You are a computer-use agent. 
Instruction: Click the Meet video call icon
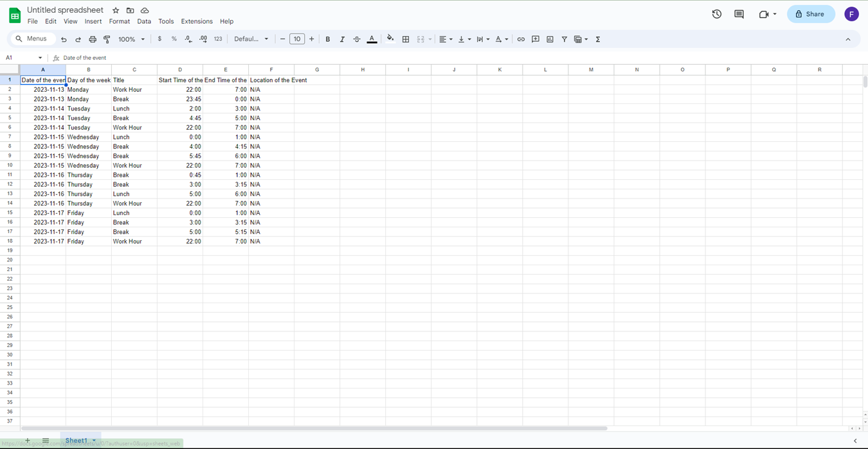[767, 14]
